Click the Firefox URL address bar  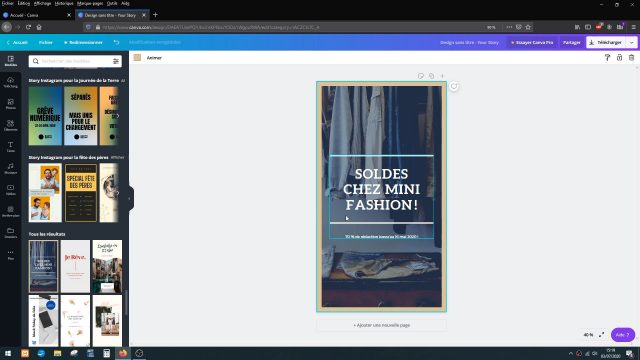[x=286, y=27]
